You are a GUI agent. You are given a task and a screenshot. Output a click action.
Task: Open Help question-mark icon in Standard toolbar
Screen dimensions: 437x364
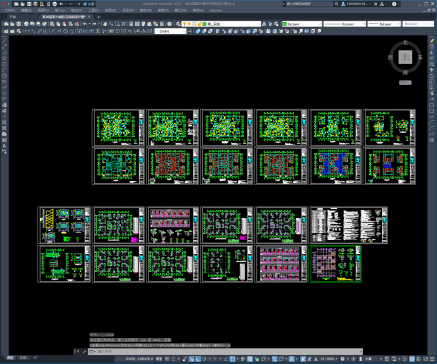(169, 24)
